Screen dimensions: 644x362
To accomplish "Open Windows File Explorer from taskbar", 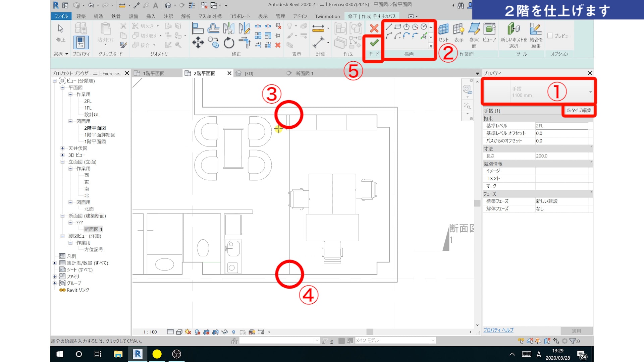I will tap(118, 354).
